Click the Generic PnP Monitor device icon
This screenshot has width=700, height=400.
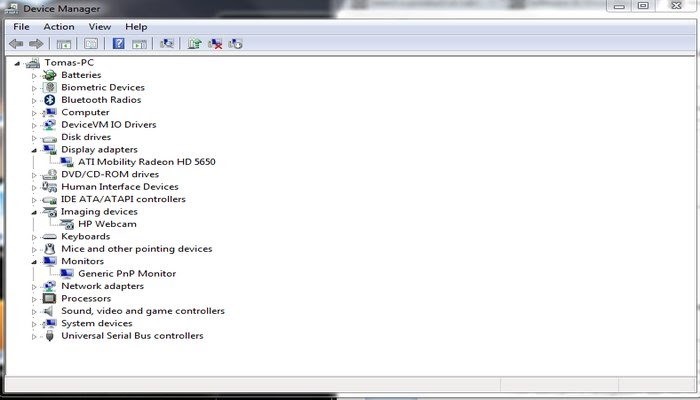67,274
